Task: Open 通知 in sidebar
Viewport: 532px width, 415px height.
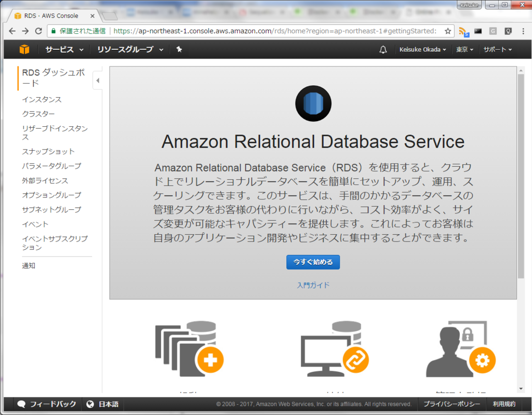Action: (x=29, y=266)
